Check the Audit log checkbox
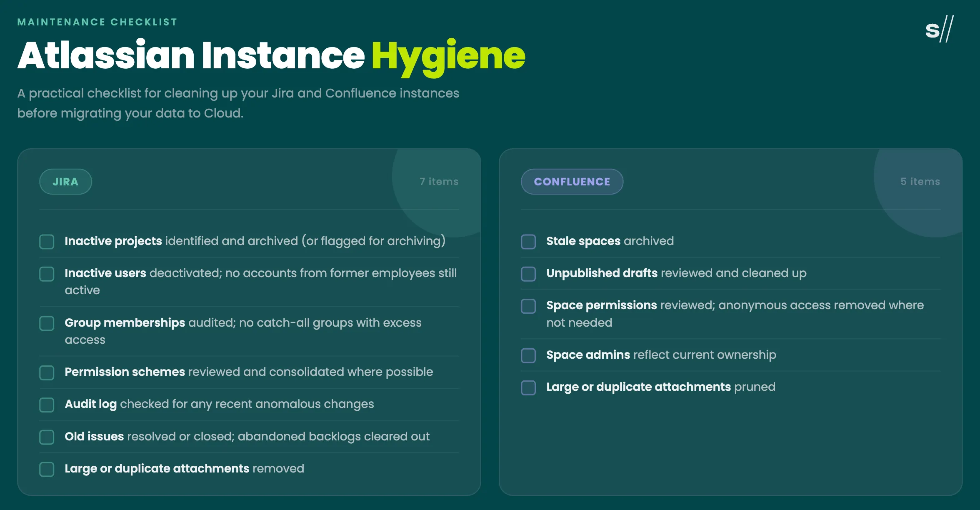980x510 pixels. tap(47, 405)
